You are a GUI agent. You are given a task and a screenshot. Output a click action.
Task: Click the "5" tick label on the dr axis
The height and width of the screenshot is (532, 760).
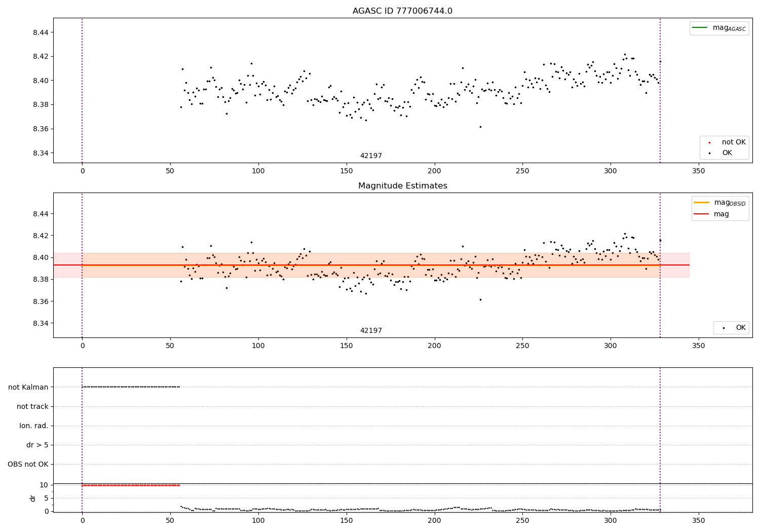coord(47,498)
